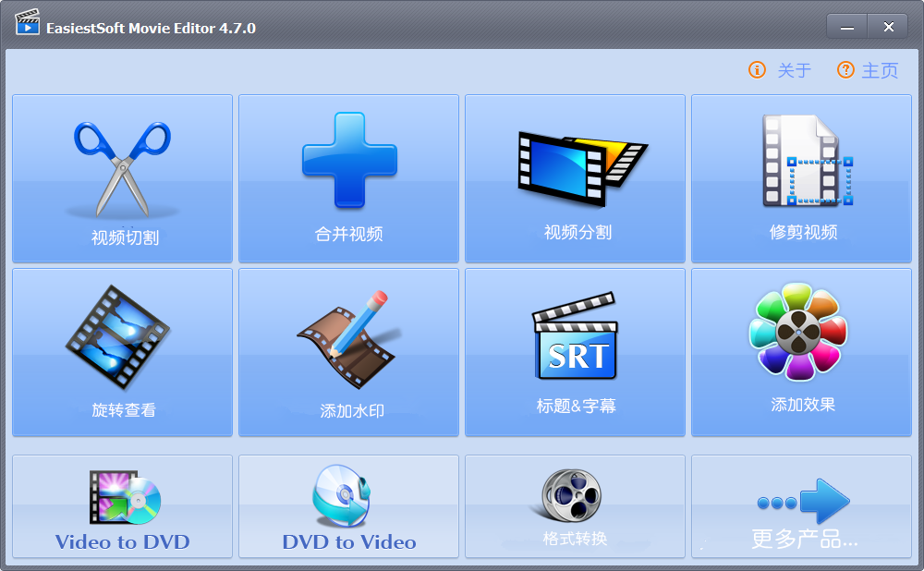Click the orange question mark icon

845,70
